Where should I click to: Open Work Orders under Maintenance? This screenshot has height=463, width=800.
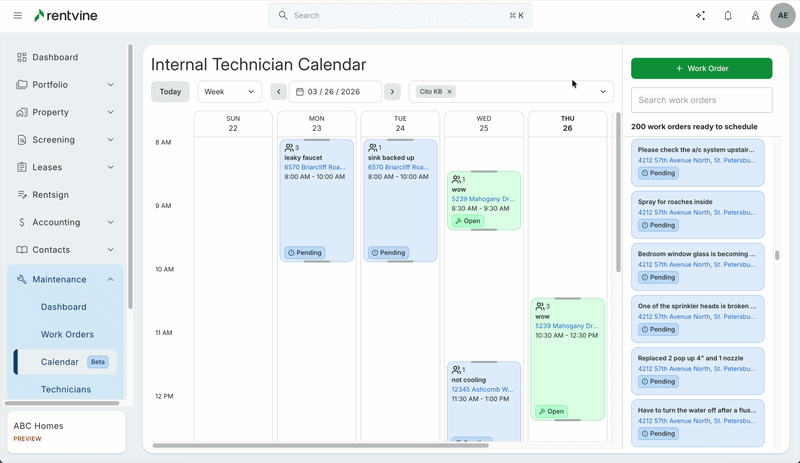pos(67,335)
